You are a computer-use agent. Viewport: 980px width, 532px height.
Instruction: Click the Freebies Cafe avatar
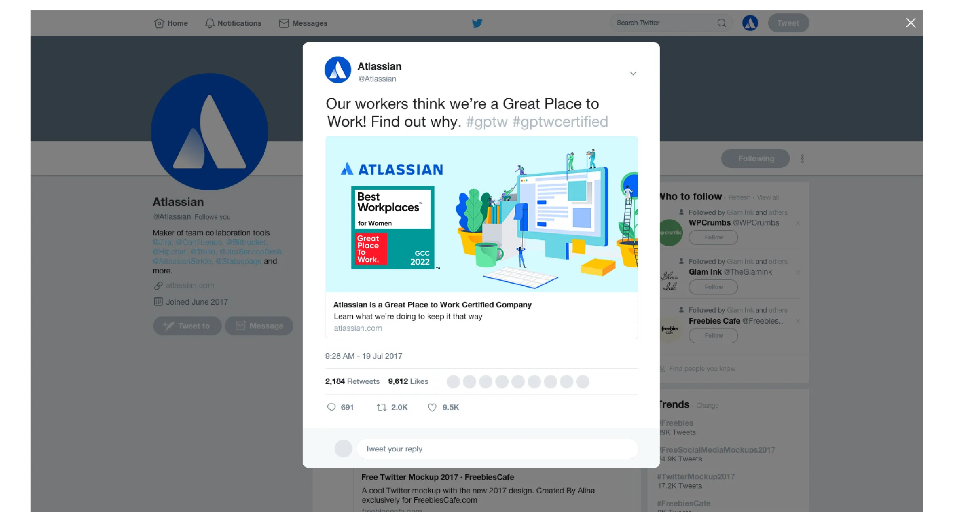[670, 330]
